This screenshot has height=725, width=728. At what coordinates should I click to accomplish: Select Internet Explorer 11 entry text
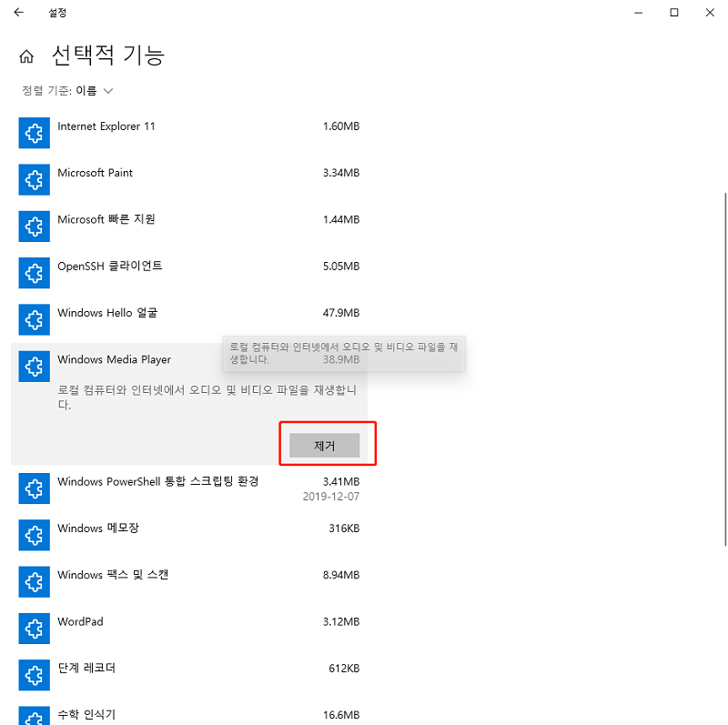(106, 126)
